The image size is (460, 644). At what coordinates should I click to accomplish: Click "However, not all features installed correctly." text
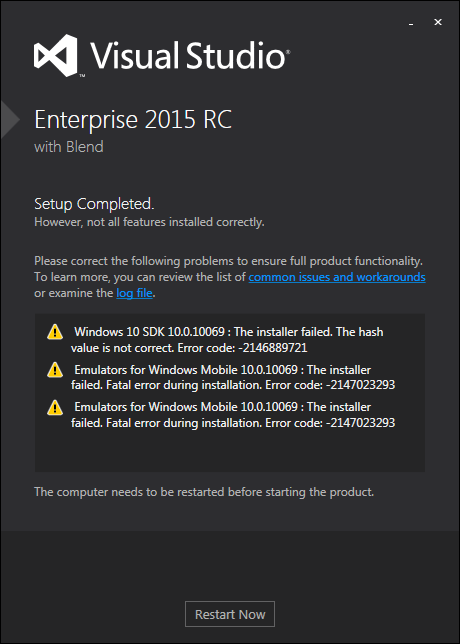click(149, 222)
